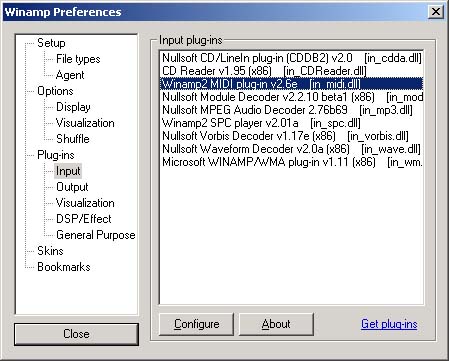Follow the Get plug-ins link
This screenshot has height=361, width=449.
pyautogui.click(x=389, y=324)
